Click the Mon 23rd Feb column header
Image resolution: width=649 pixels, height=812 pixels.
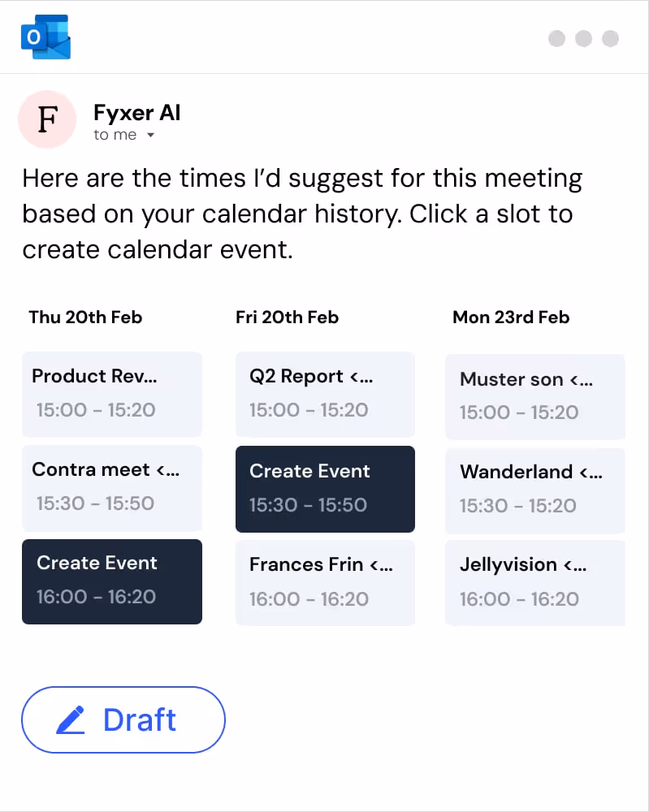511,317
